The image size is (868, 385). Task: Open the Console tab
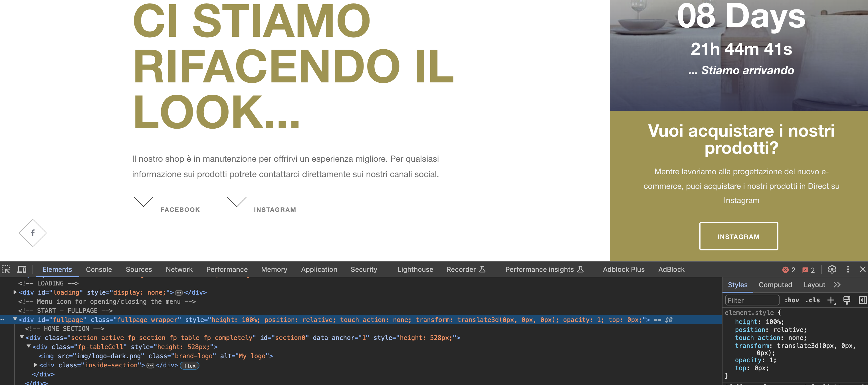point(99,269)
